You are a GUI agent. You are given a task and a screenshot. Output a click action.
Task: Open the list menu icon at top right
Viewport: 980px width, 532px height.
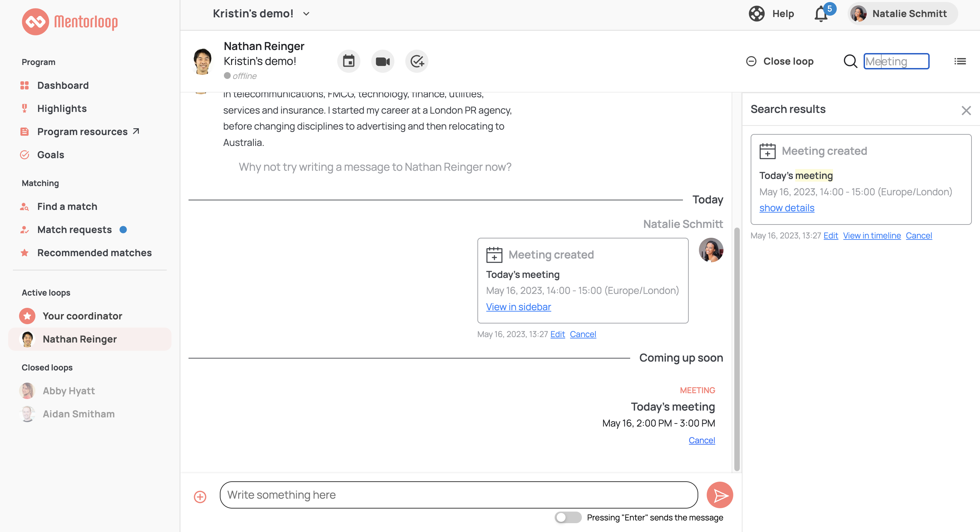point(960,61)
